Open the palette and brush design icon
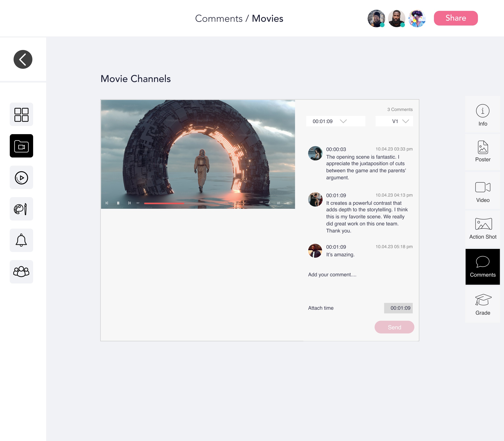Screen dimensions: 504x441 click(x=21, y=209)
